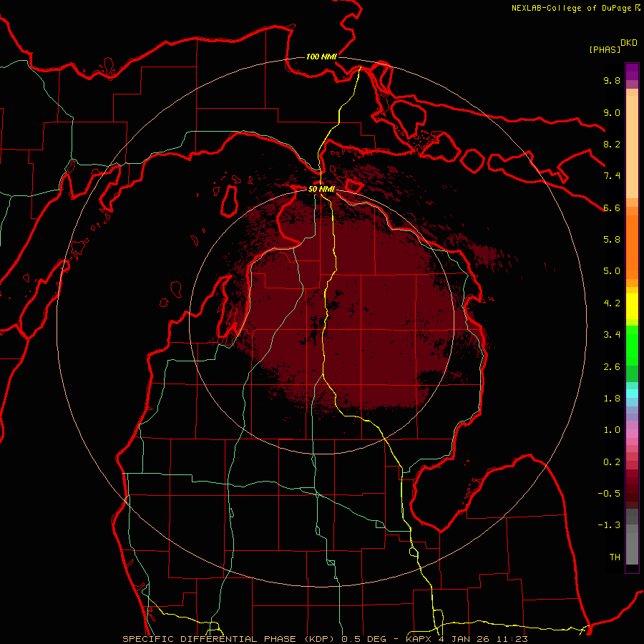644x644 pixels.
Task: Click the TH threshold legend label
Action: [615, 557]
